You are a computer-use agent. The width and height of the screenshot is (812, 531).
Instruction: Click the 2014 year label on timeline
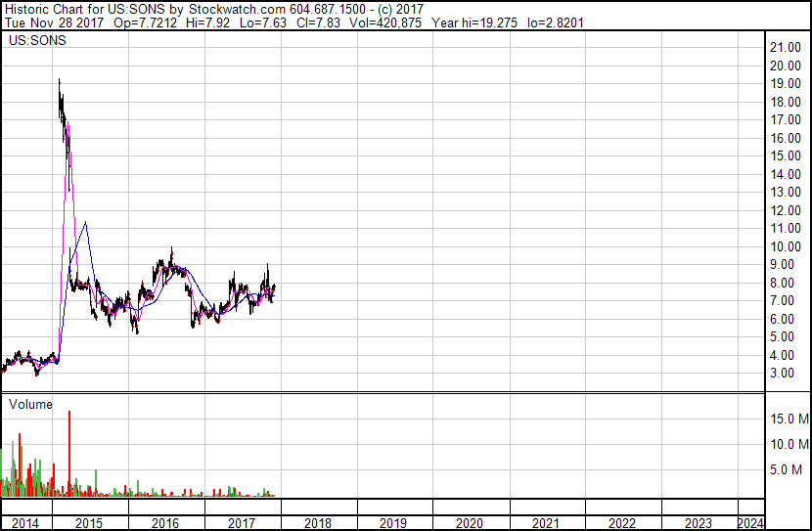(x=24, y=523)
